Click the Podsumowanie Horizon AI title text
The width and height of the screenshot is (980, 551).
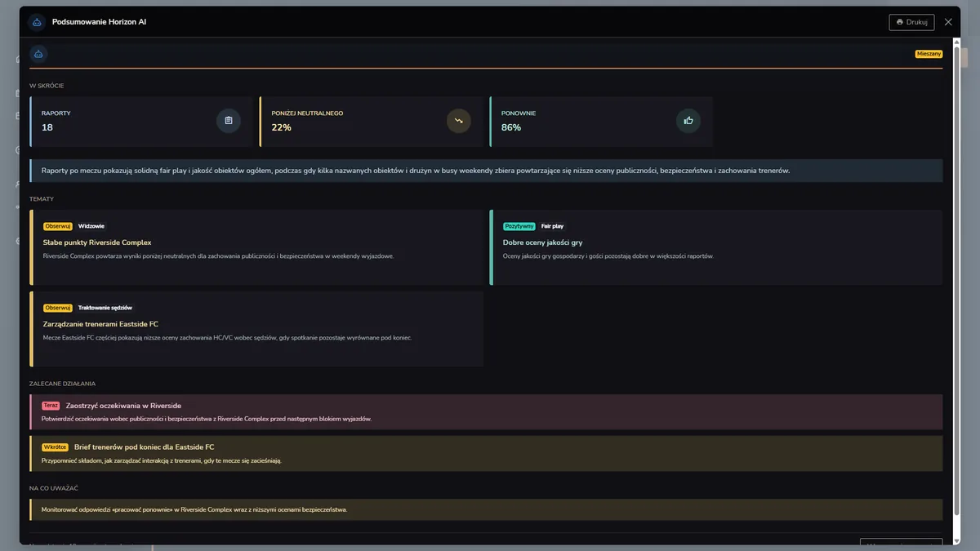99,22
